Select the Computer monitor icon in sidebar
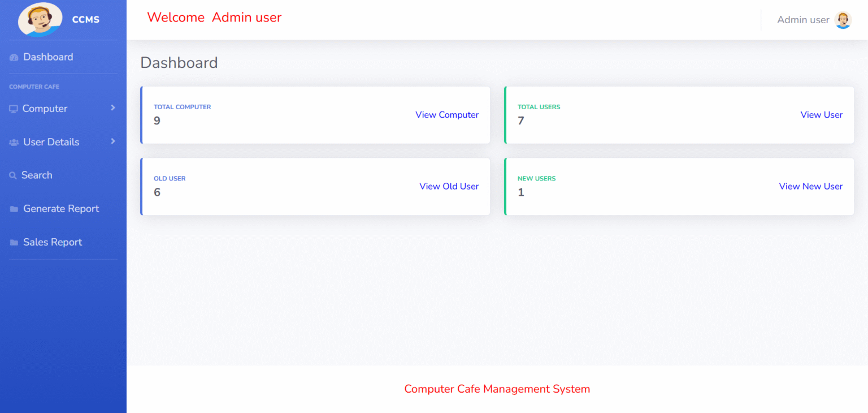This screenshot has width=868, height=413. pyautogui.click(x=13, y=108)
